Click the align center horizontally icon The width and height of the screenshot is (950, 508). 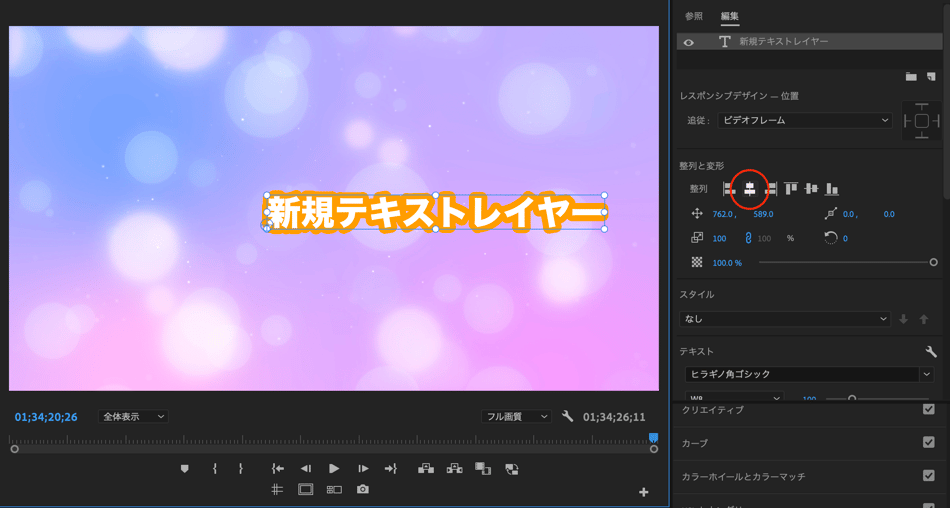749,188
